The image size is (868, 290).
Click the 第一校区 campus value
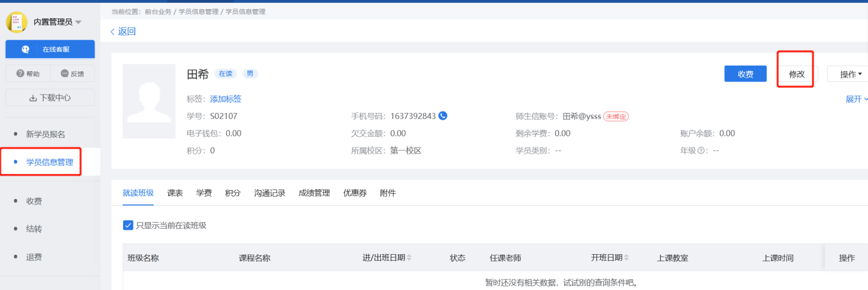tap(406, 150)
